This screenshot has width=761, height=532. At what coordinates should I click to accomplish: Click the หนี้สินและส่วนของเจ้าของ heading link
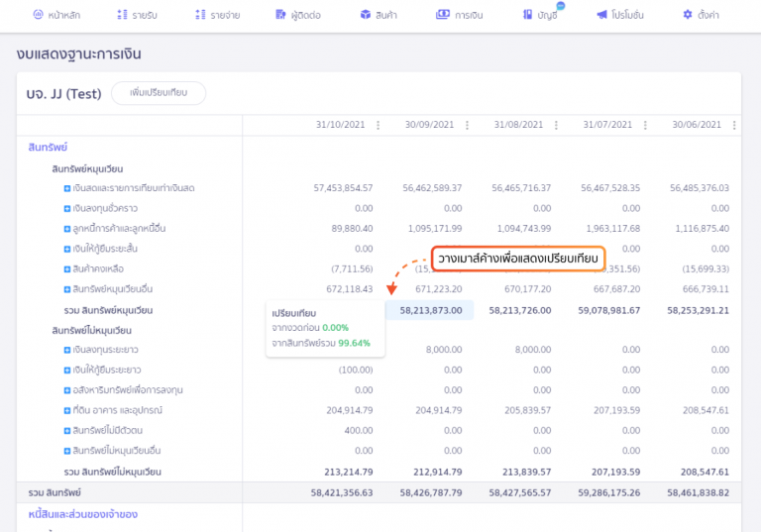(x=82, y=514)
